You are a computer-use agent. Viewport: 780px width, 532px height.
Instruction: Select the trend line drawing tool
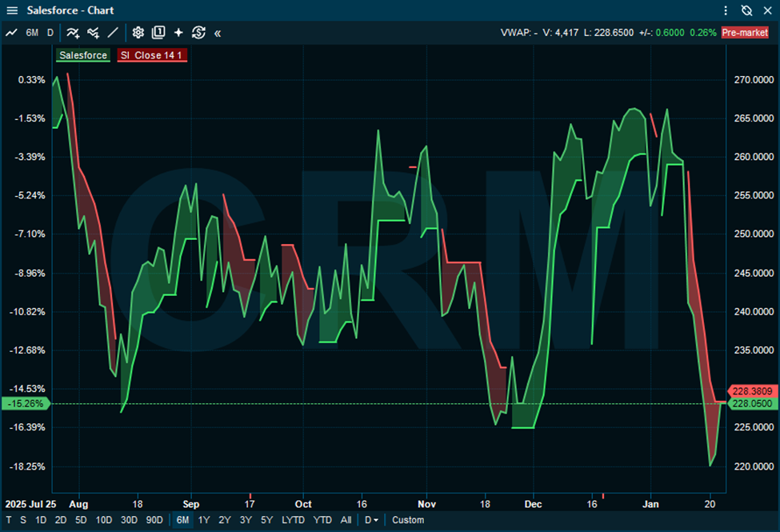pyautogui.click(x=113, y=33)
